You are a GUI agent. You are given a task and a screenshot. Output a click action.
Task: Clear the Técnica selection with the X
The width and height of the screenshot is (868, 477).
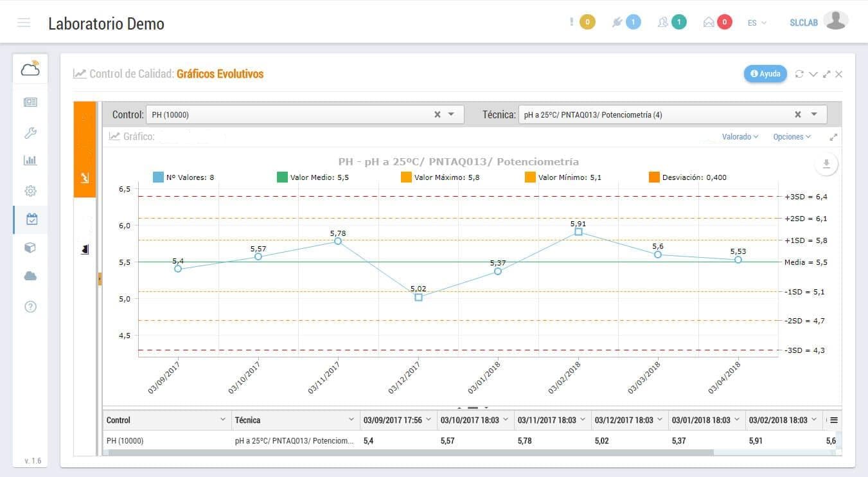point(798,114)
